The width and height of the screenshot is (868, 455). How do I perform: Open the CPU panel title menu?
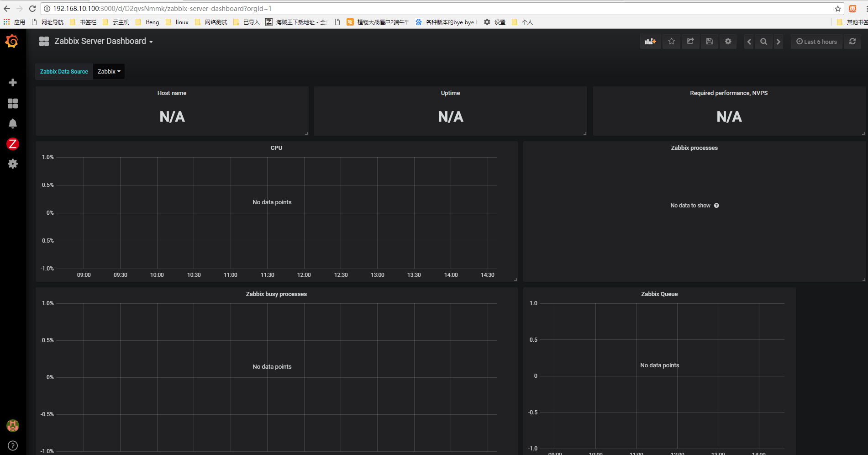tap(276, 148)
